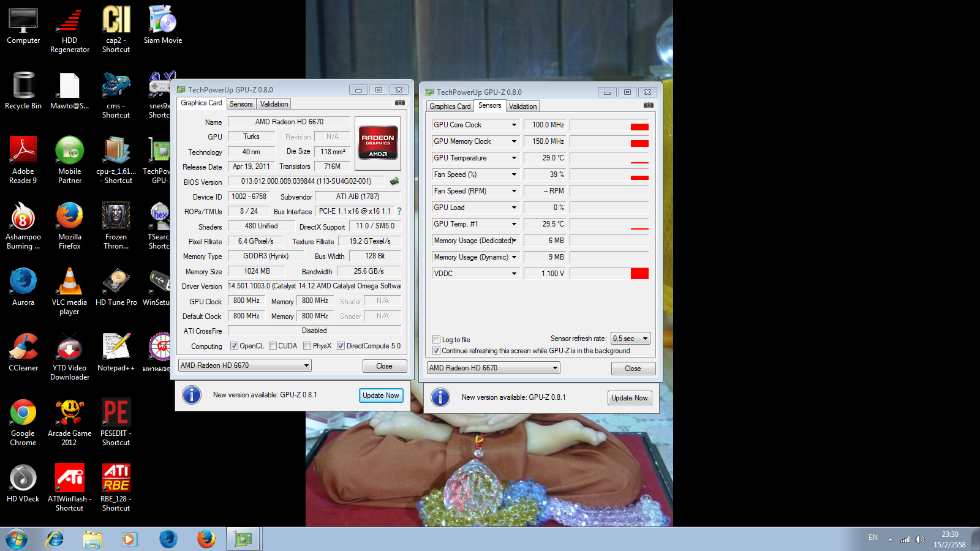The image size is (980, 551).
Task: Expand the GPU Load sensor dropdown
Action: click(514, 208)
